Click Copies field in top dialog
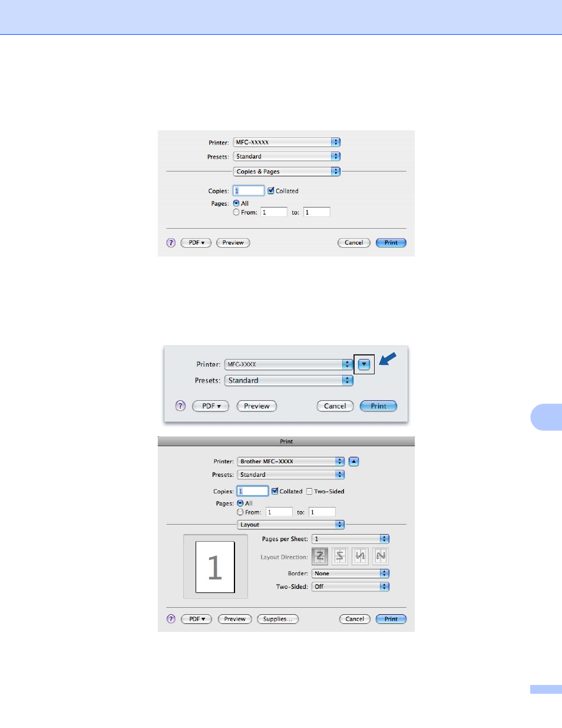This screenshot has height=728, width=562. pyautogui.click(x=249, y=190)
